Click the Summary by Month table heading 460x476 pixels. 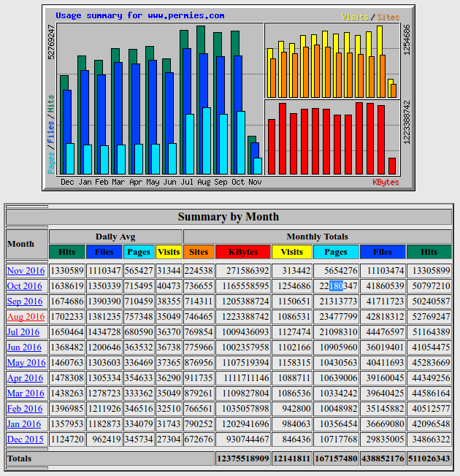pos(229,217)
